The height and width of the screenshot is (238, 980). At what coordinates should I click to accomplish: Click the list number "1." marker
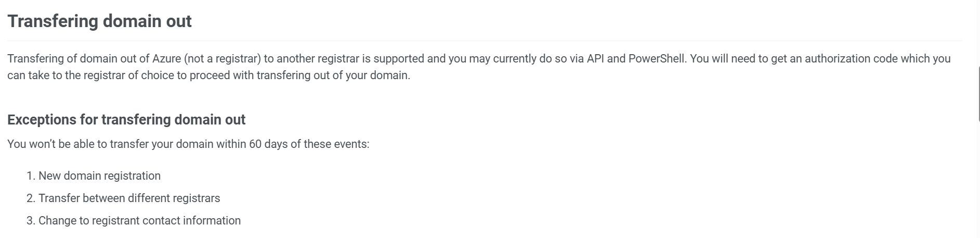coord(31,176)
